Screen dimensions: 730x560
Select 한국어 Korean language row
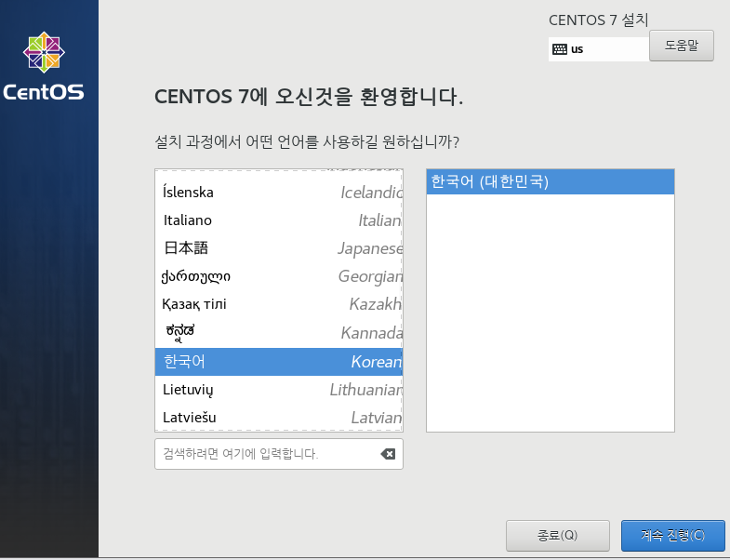[279, 362]
